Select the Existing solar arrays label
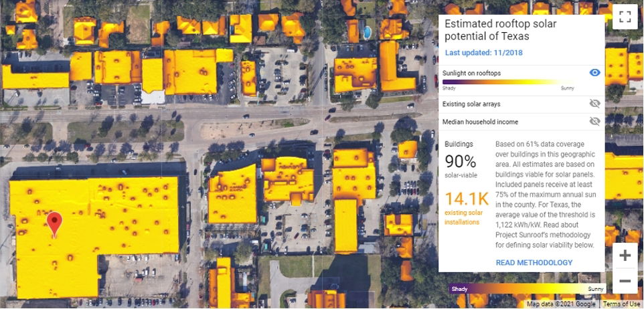This screenshot has height=309, width=644. pos(471,104)
